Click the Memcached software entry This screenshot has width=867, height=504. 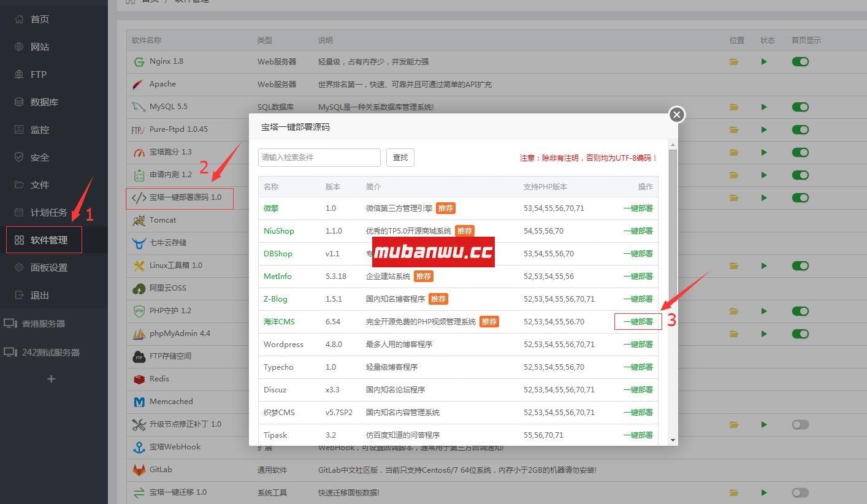coord(171,402)
